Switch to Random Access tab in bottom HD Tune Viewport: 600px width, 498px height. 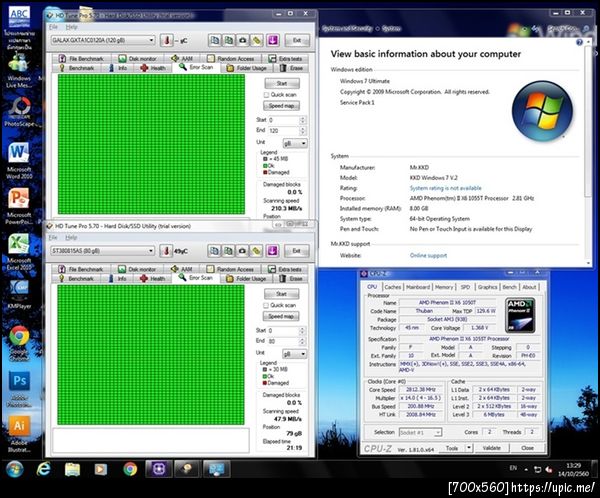click(231, 269)
